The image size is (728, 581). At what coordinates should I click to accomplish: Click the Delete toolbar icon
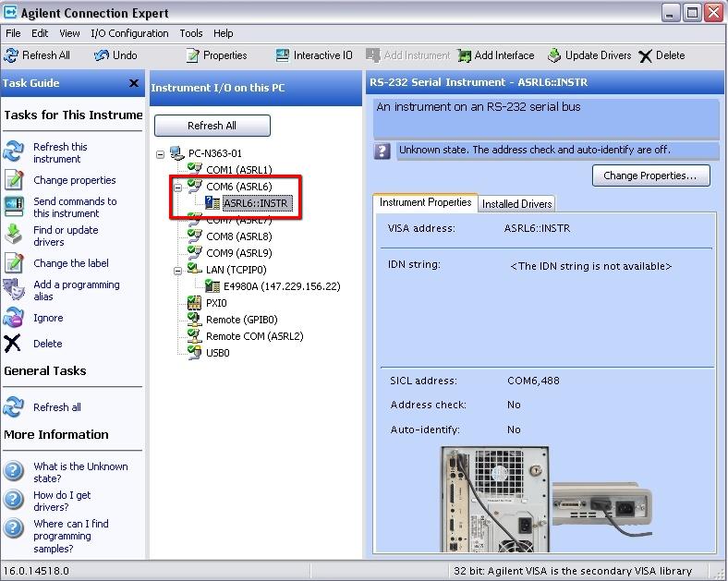click(646, 56)
